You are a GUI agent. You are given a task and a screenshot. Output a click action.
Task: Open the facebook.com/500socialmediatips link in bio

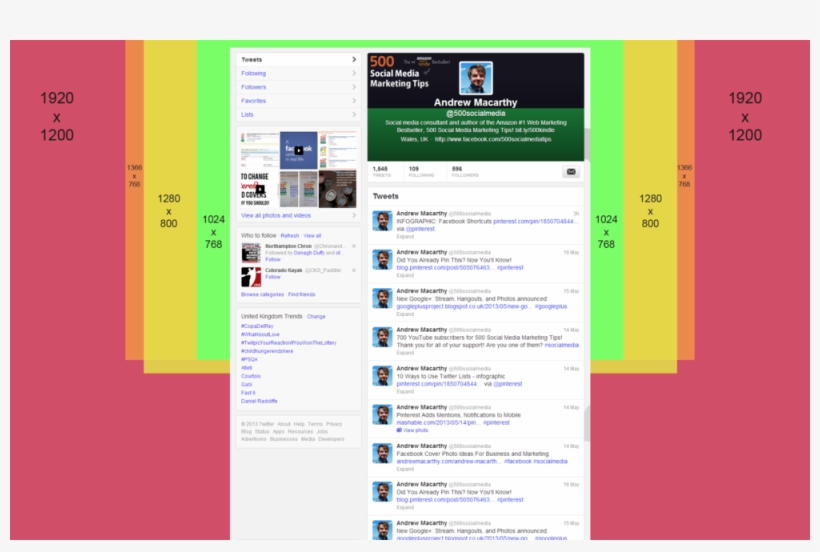493,139
